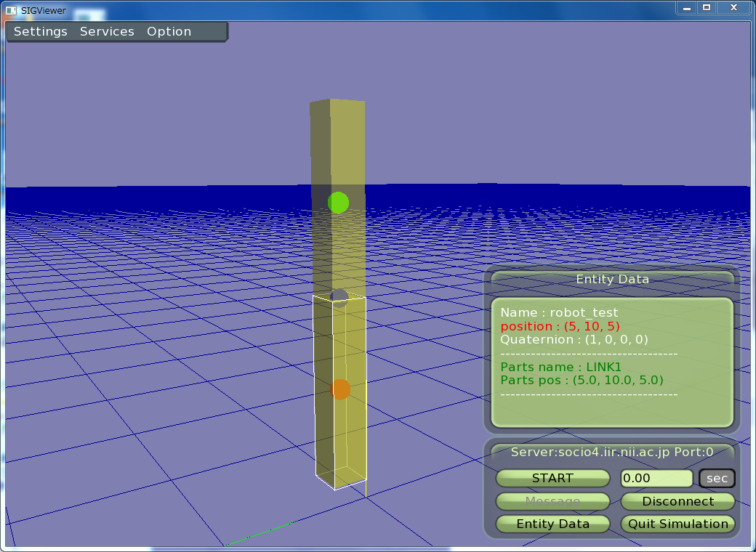Open the Option menu

pos(169,32)
